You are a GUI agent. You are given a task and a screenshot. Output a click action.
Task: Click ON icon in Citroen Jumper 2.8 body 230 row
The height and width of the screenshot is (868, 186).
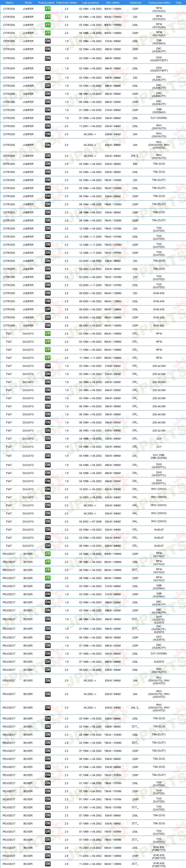[x=48, y=293]
